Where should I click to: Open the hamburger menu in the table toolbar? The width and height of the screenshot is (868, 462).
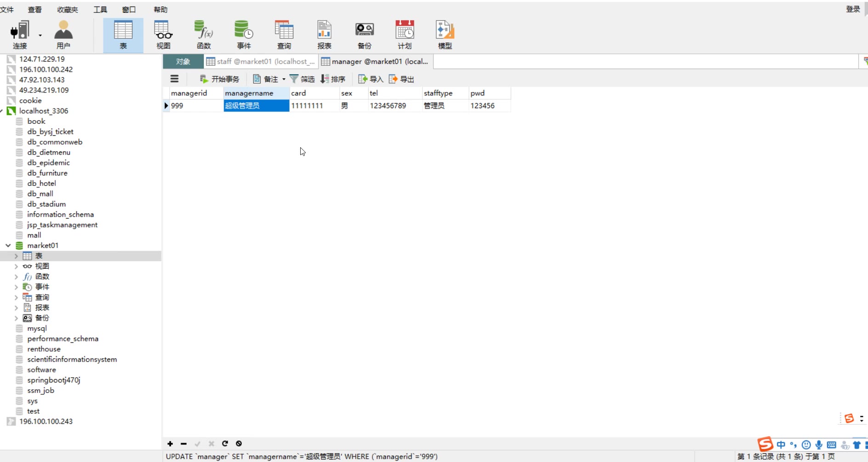[174, 79]
